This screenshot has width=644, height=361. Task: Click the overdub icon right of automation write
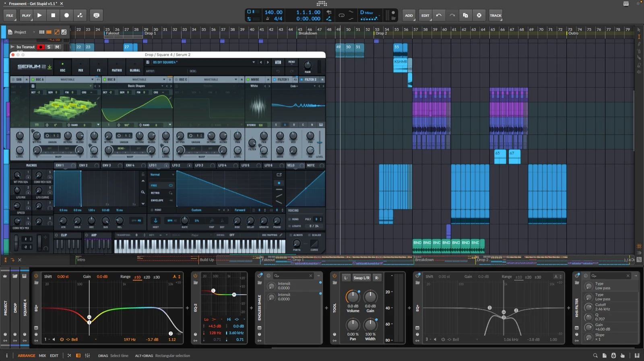click(96, 15)
